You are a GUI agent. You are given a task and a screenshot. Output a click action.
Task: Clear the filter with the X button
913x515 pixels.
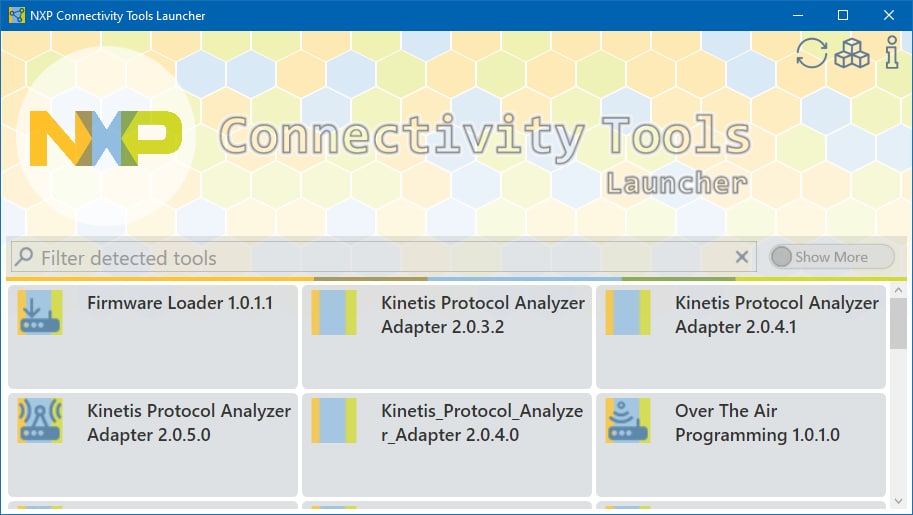[x=742, y=257]
